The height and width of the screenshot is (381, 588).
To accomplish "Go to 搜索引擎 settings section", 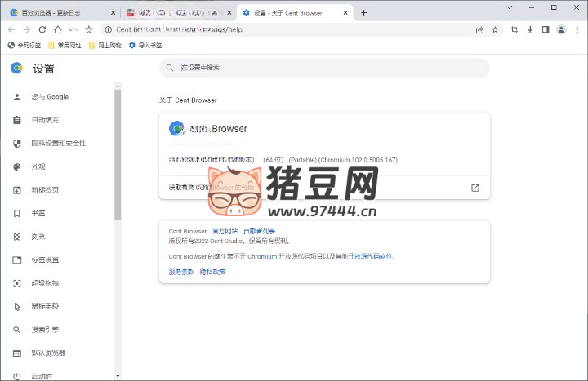I will point(45,330).
